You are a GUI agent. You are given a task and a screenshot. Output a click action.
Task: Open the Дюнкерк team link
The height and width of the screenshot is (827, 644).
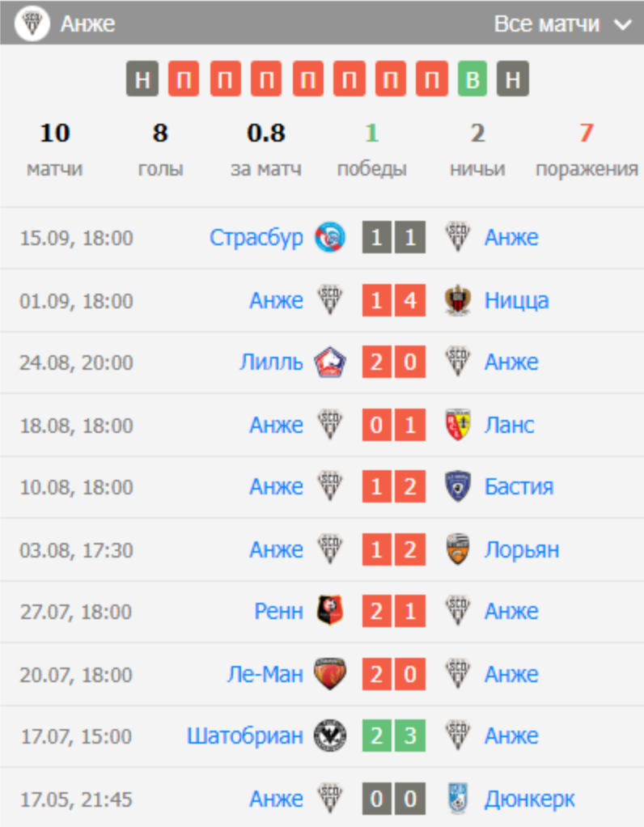click(x=529, y=799)
